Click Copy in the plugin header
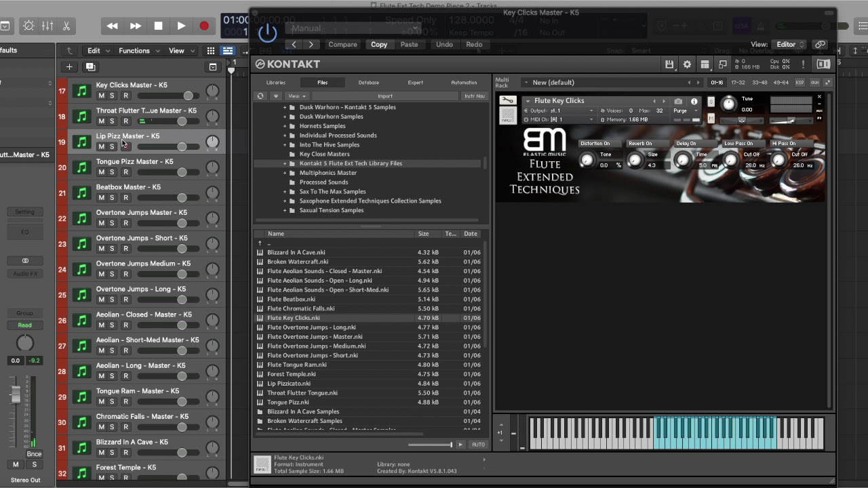The image size is (868, 488). (379, 45)
